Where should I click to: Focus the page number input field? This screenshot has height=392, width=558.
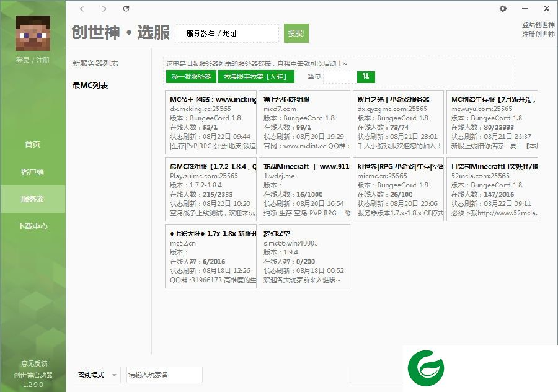click(340, 77)
